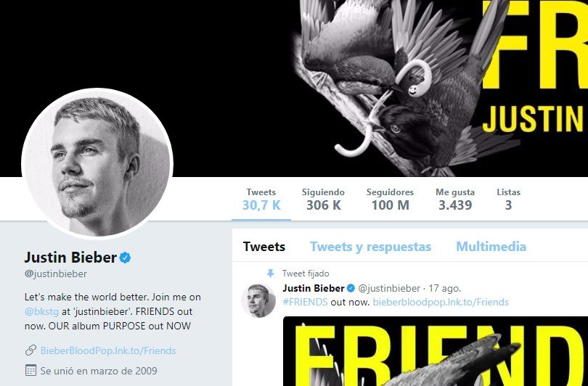Click the link chain icon beside BieberBloodPop.lnk.to/Friends
Viewport: 588px width, 386px height.
pos(30,350)
